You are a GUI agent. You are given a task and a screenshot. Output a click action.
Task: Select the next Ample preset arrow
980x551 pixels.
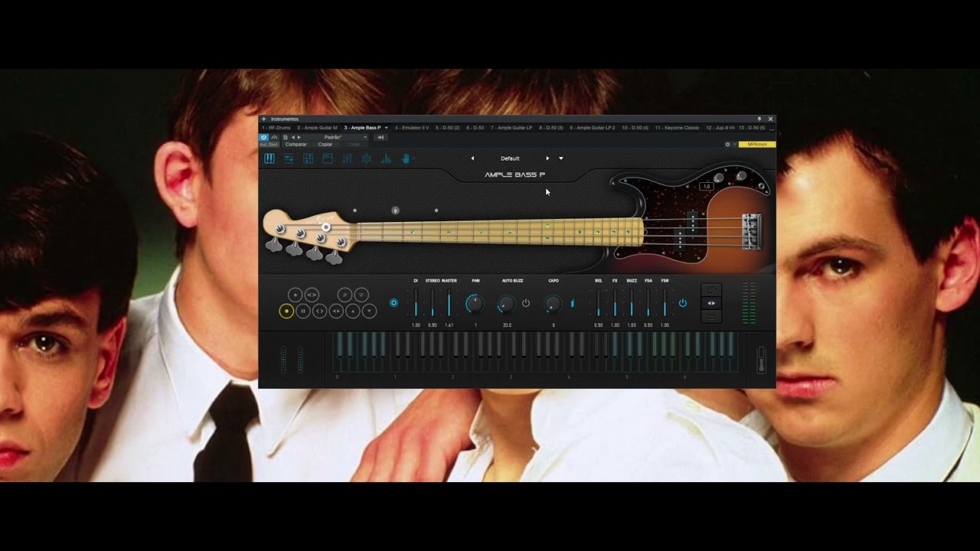tap(547, 158)
